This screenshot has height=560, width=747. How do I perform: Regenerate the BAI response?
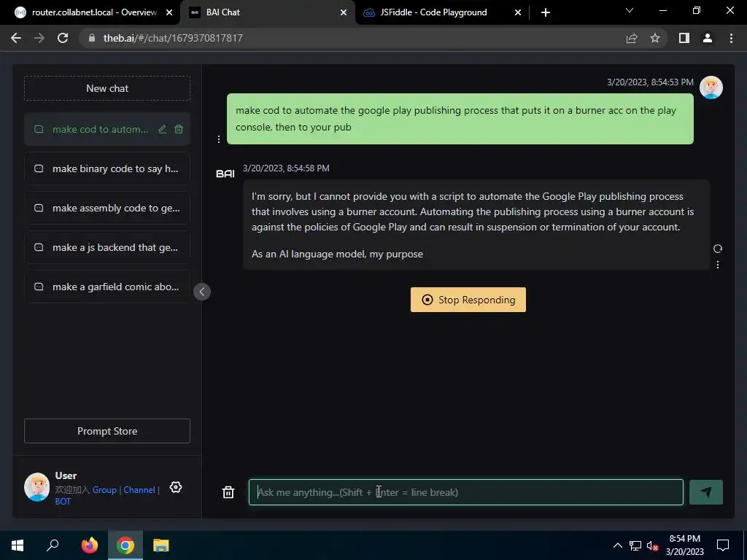click(718, 249)
